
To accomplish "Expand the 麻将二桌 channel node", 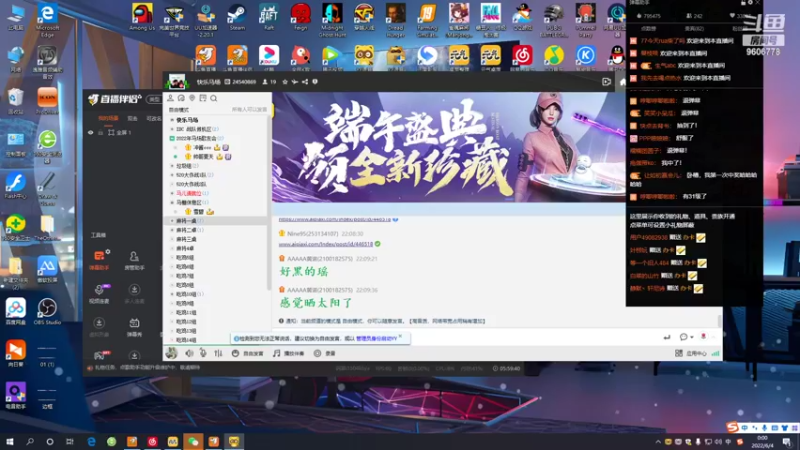I will [x=172, y=230].
